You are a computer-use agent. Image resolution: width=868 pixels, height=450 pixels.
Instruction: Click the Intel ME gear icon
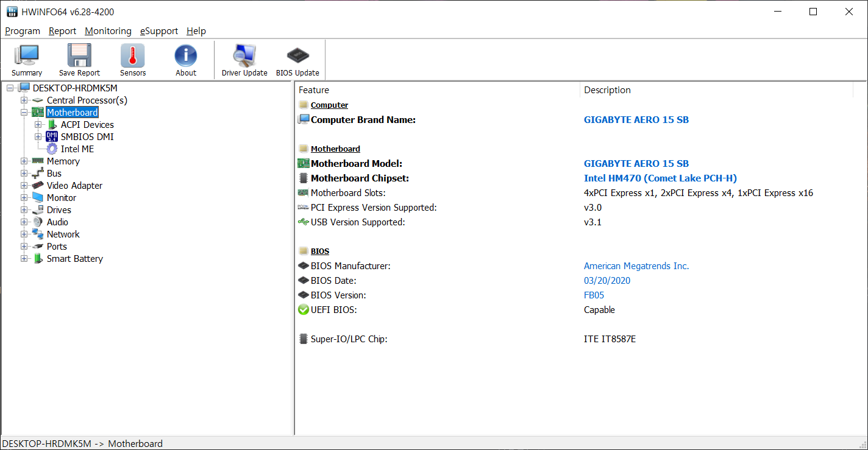[x=52, y=149]
